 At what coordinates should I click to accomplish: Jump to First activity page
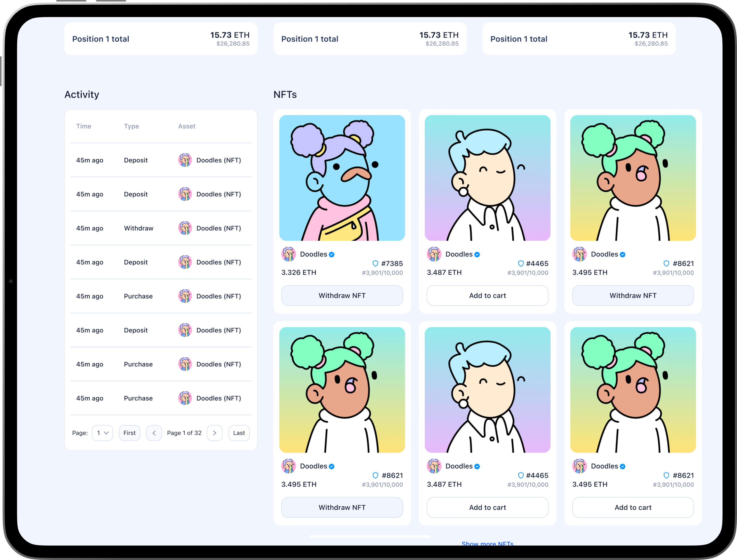pyautogui.click(x=129, y=433)
